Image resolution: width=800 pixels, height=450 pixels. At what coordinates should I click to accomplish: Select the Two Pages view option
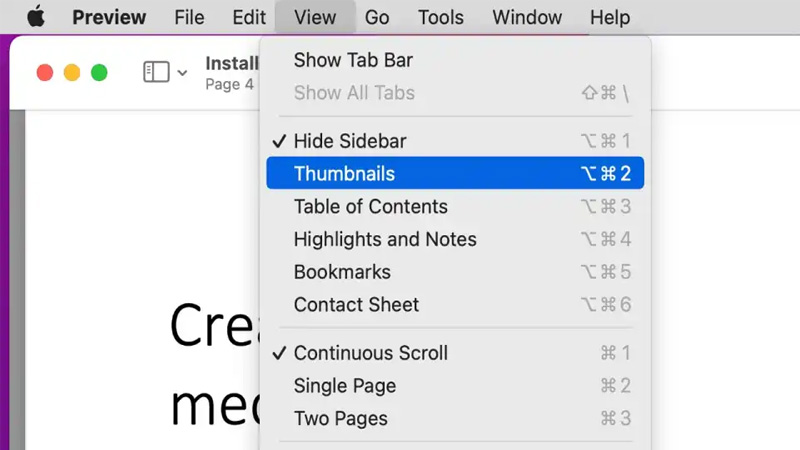pos(340,419)
